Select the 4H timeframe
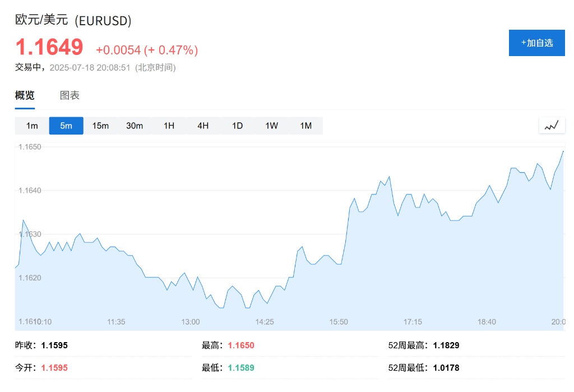Image resolution: width=574 pixels, height=392 pixels. (x=203, y=126)
